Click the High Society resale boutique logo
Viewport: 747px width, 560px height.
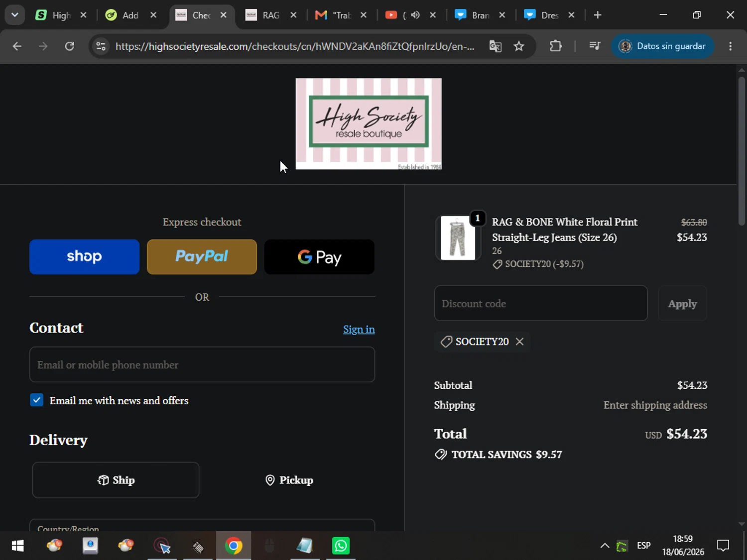coord(369,124)
